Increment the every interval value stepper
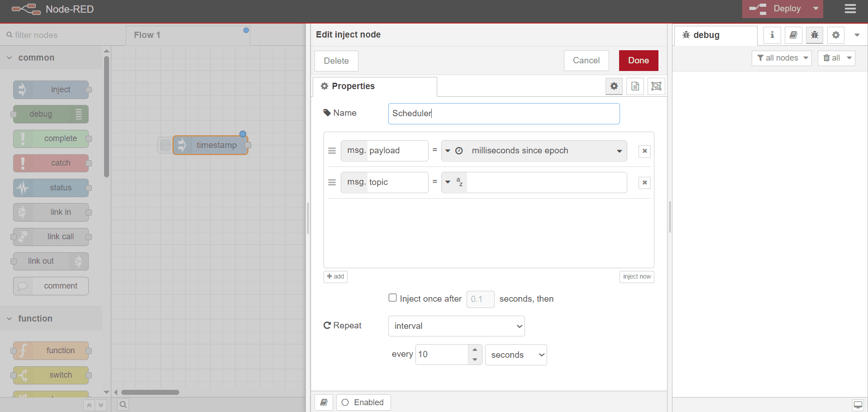The height and width of the screenshot is (412, 868). 475,350
